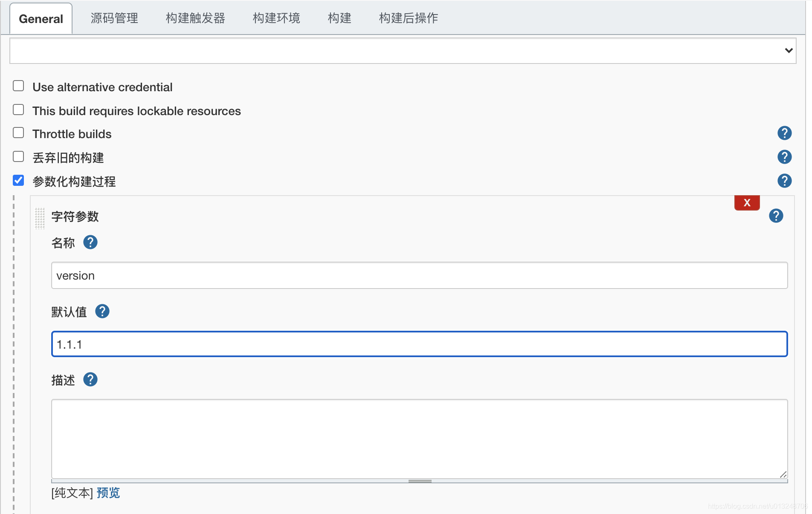Viewport: 812px width, 514px height.
Task: Open the 构建后操作 tab
Action: point(409,18)
